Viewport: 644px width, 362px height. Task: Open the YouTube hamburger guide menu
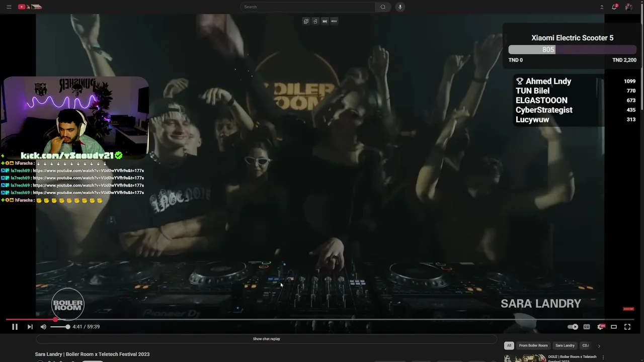[x=9, y=7]
